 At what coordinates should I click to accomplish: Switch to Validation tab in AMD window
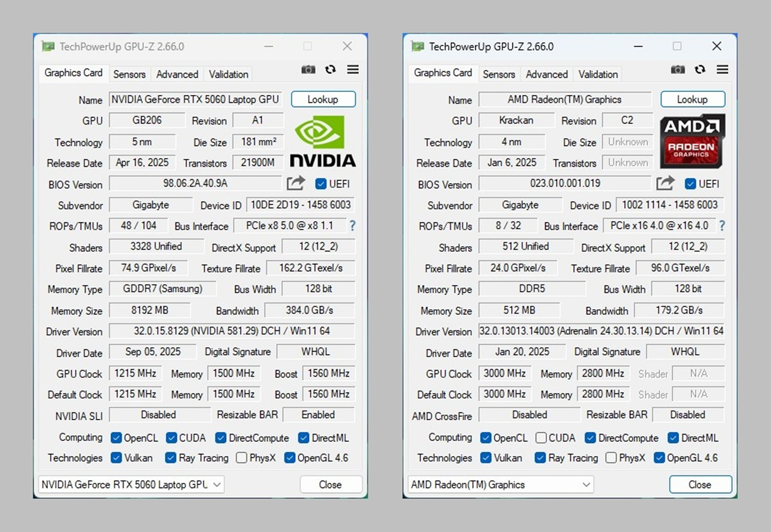coord(598,74)
